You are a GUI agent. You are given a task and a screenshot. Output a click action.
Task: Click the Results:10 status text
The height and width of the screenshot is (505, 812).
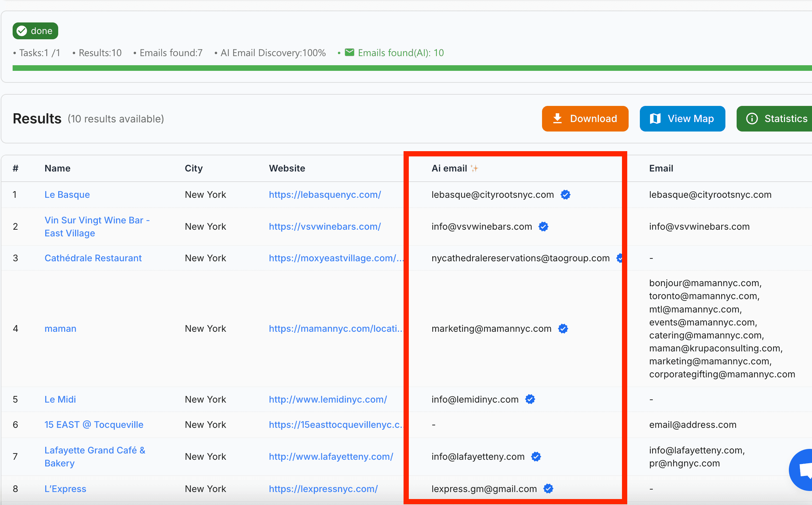tap(100, 53)
